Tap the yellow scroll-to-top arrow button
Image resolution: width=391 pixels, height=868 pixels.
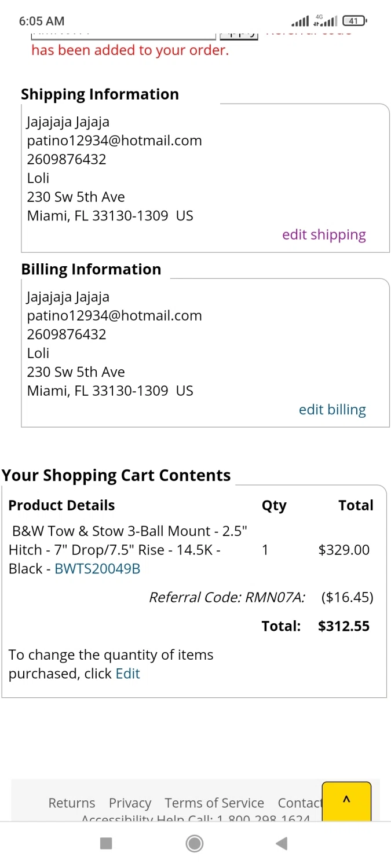(x=346, y=801)
